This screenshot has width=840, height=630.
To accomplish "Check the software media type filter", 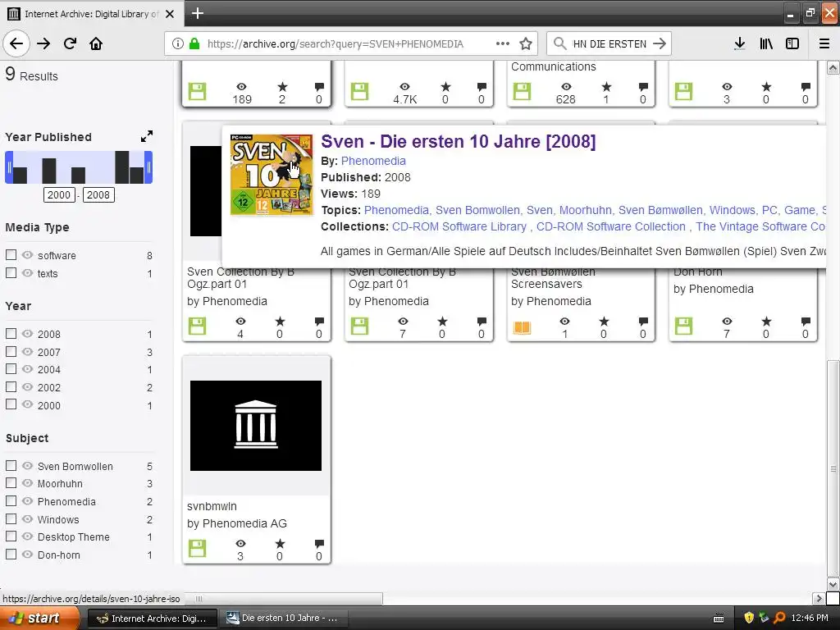I will click(11, 254).
